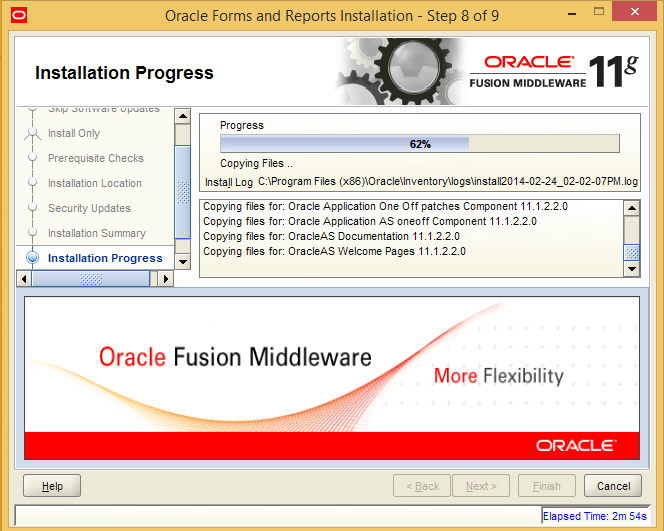The image size is (664, 531).
Task: Click the Help button
Action: click(52, 486)
